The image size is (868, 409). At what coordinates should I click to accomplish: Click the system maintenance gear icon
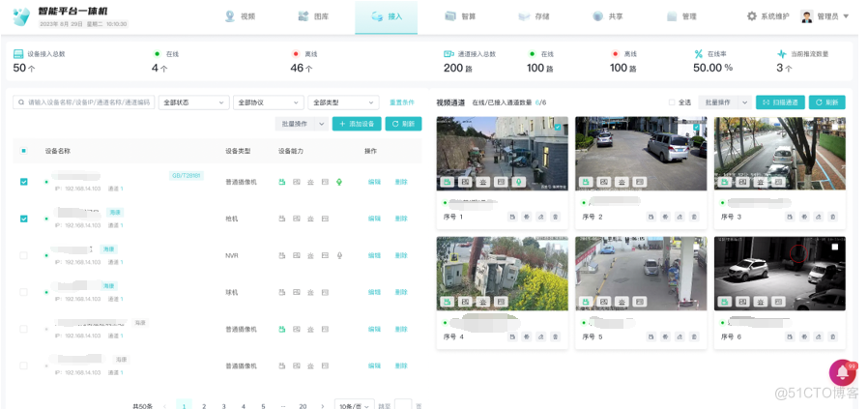pyautogui.click(x=751, y=16)
